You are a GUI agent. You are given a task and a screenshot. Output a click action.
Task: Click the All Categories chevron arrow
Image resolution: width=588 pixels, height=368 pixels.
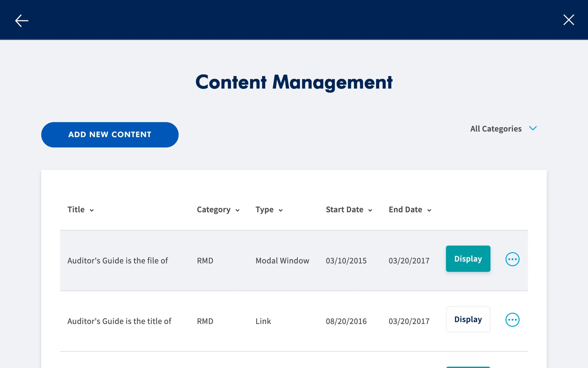click(532, 128)
